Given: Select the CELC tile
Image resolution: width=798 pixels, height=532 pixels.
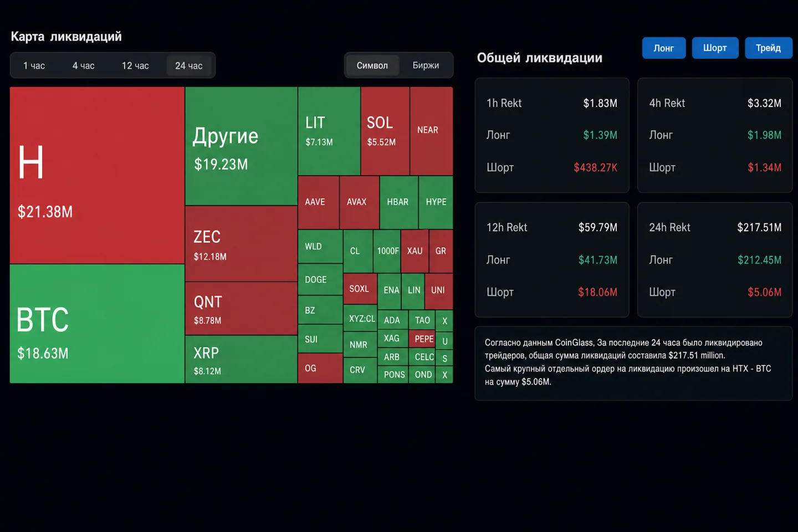Looking at the screenshot, I should coord(422,357).
